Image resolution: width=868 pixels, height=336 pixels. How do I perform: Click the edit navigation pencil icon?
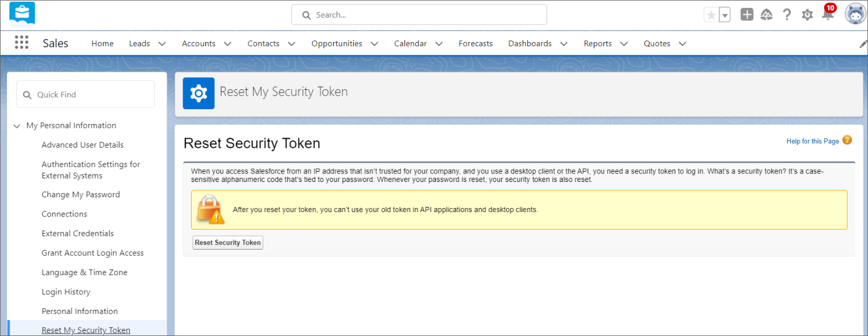(x=862, y=44)
